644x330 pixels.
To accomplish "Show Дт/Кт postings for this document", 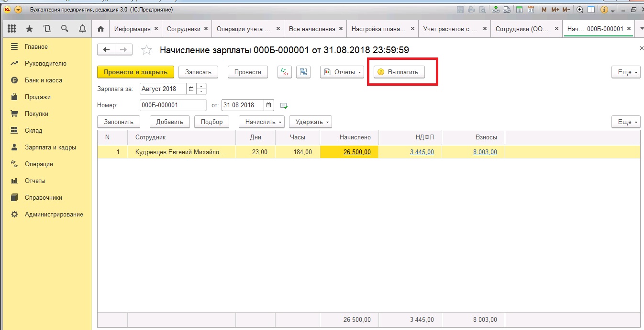I will (285, 72).
